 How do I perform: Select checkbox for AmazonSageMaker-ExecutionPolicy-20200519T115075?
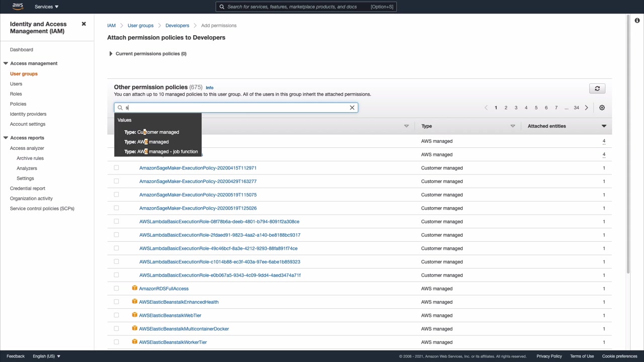tap(116, 195)
